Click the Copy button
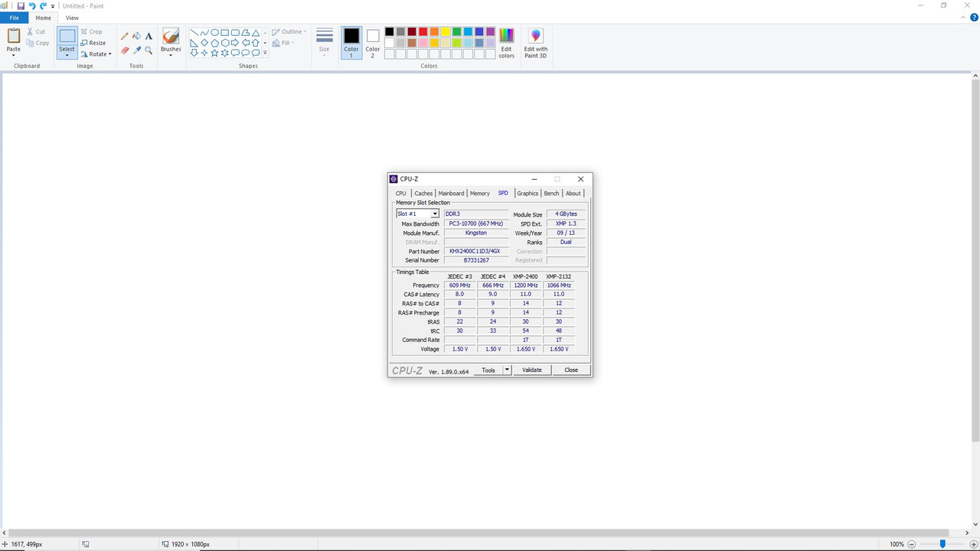 pyautogui.click(x=38, y=43)
